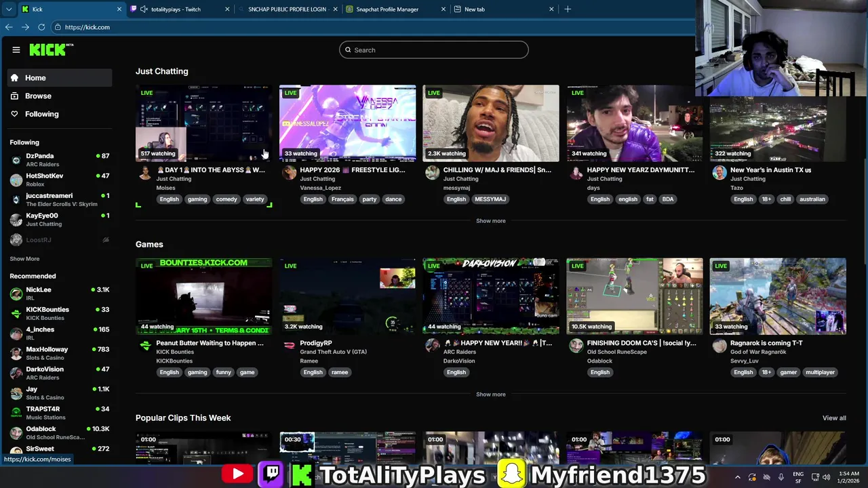This screenshot has height=488, width=868.
Task: Open the hamburger sidebar menu
Action: (x=16, y=49)
